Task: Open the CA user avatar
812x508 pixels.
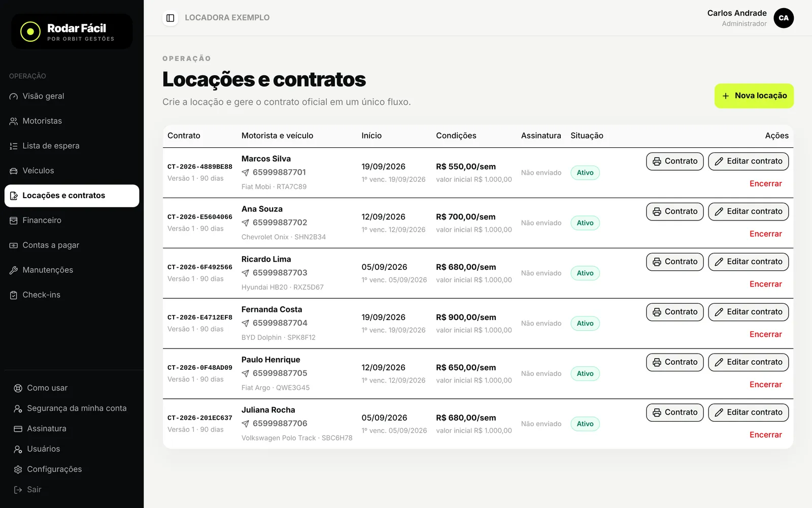Action: (x=784, y=18)
